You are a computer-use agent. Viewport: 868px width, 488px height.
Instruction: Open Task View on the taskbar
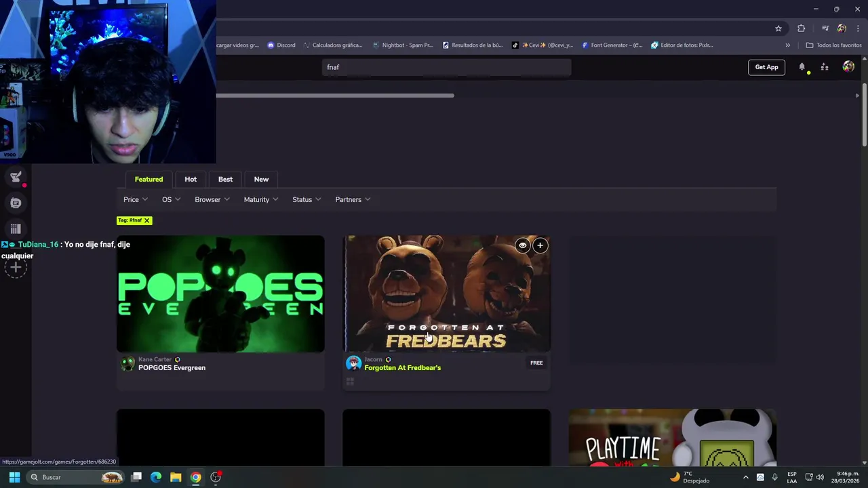[136, 477]
